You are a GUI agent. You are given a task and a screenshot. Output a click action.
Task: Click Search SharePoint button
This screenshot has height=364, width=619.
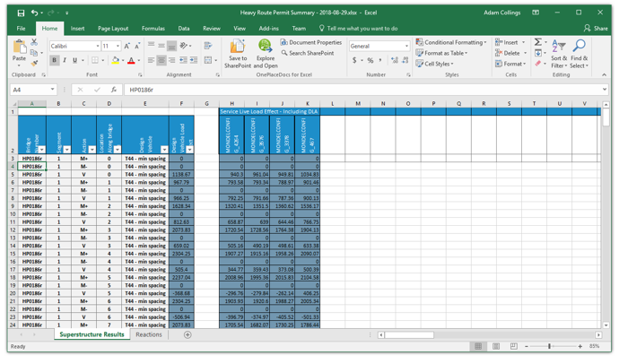(309, 53)
